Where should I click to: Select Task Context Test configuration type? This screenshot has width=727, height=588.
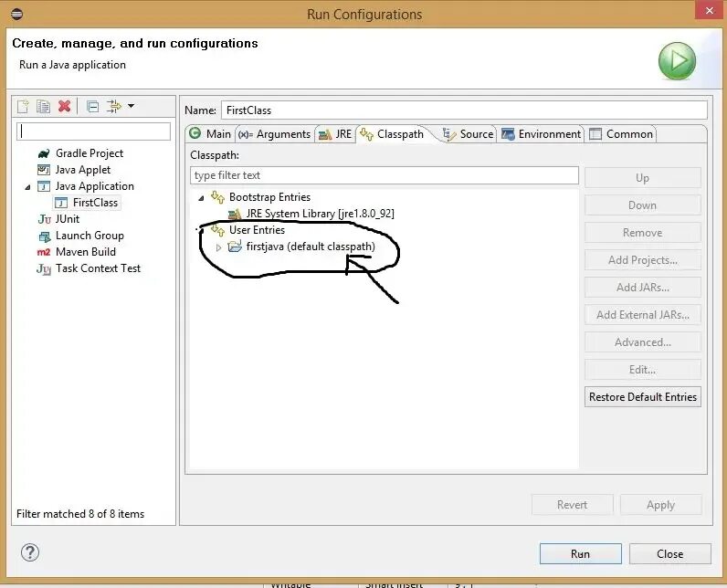(x=98, y=268)
